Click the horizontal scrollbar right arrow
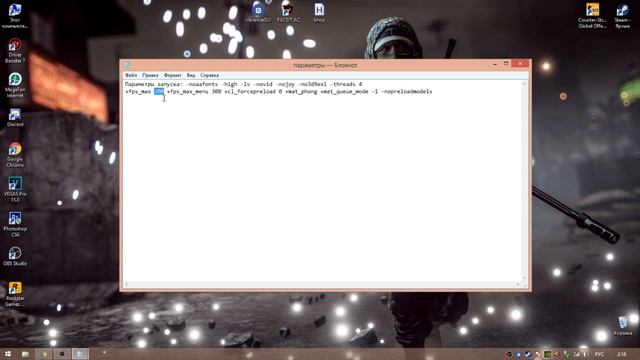This screenshot has width=640, height=360. [x=518, y=284]
